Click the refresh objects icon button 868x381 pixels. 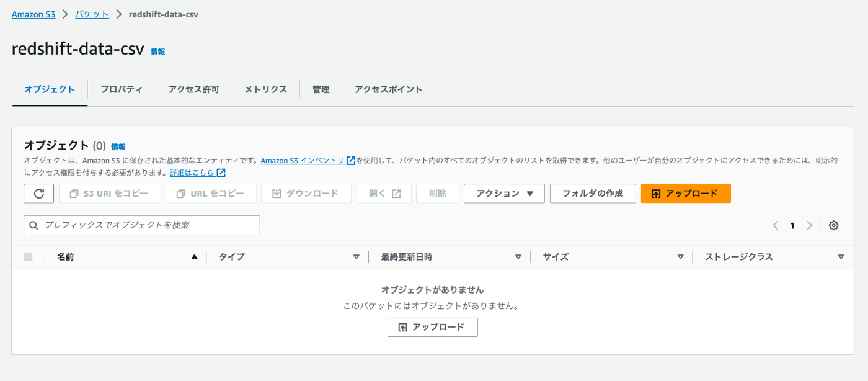pyautogui.click(x=39, y=194)
